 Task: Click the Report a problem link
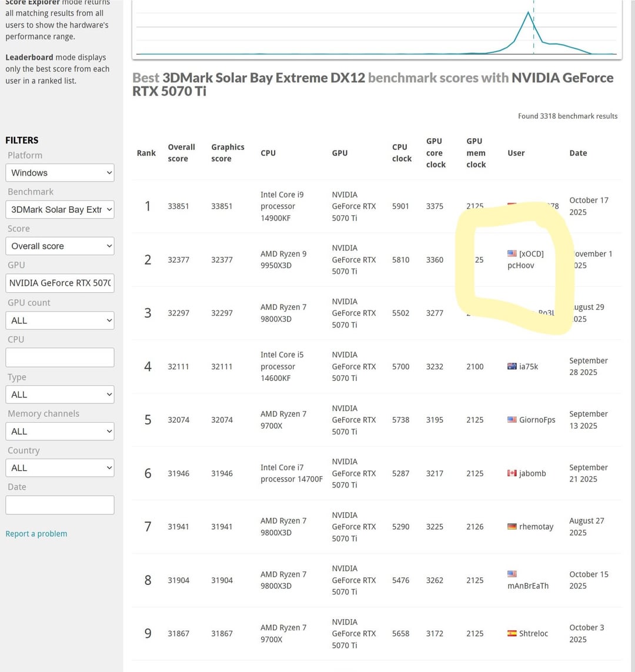tap(36, 534)
